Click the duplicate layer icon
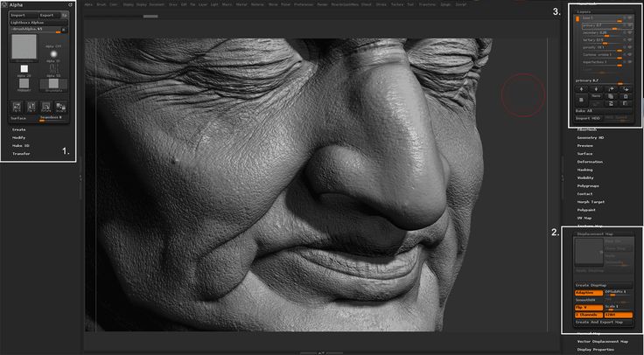The image size is (644, 355). (611, 96)
